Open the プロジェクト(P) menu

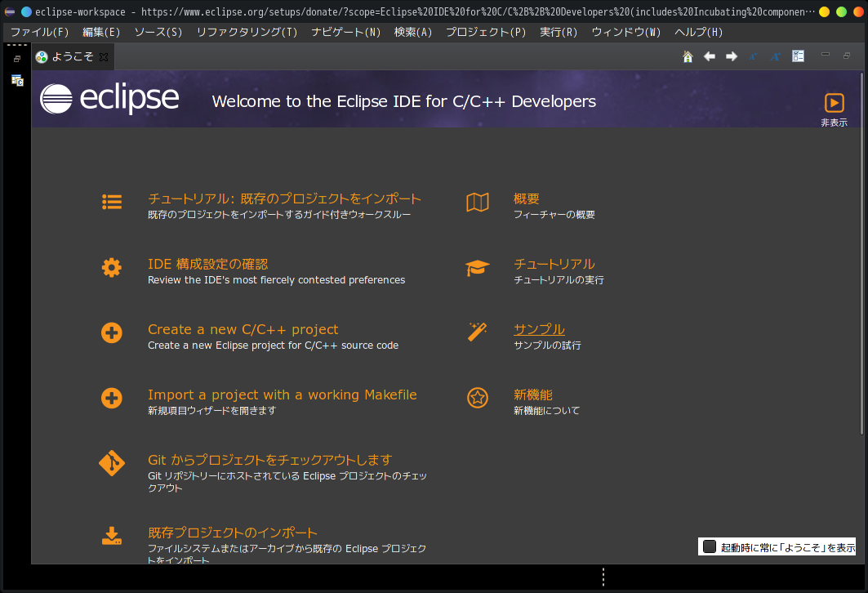point(486,32)
